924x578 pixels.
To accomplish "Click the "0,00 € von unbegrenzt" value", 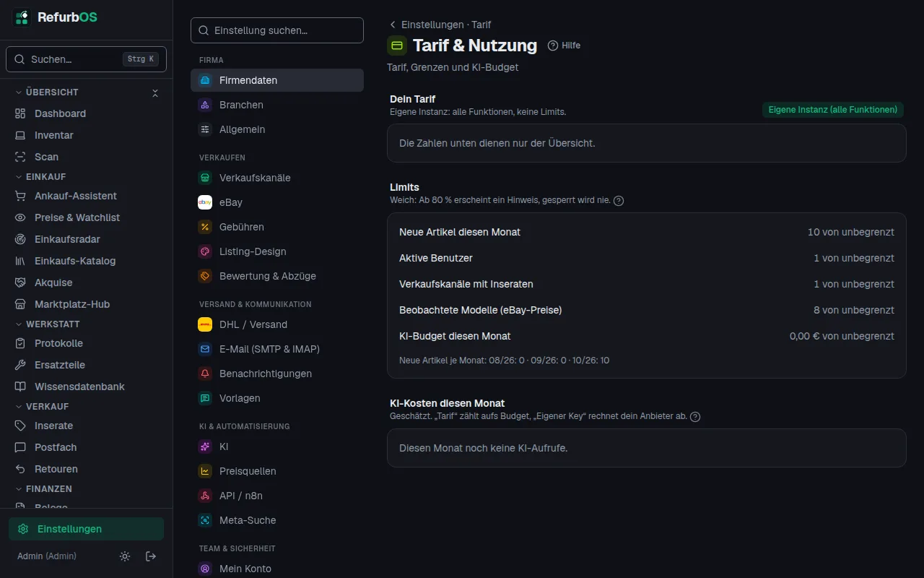I will tap(842, 336).
